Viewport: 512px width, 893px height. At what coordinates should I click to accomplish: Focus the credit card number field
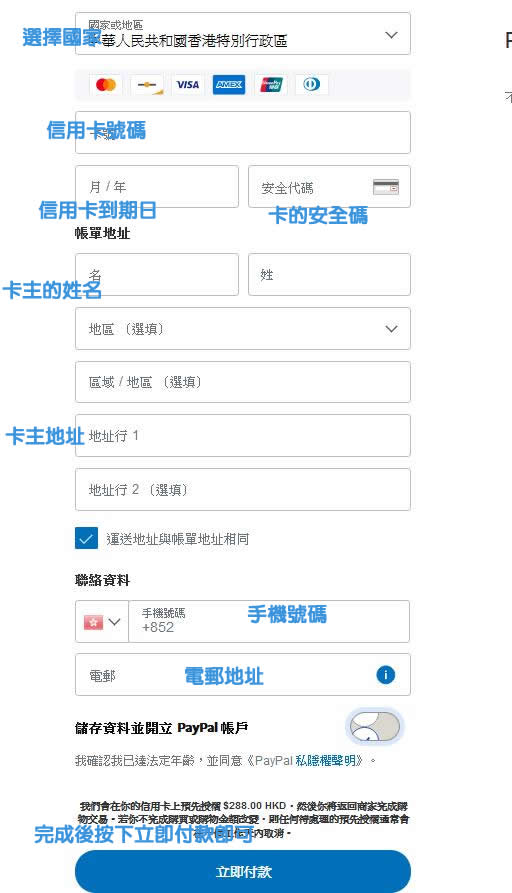click(243, 132)
